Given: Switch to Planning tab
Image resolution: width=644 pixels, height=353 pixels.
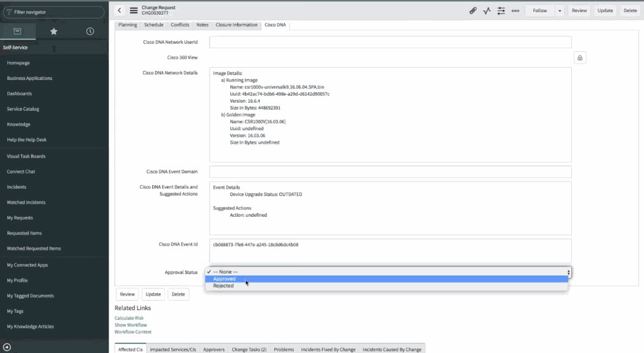Looking at the screenshot, I should click(128, 25).
